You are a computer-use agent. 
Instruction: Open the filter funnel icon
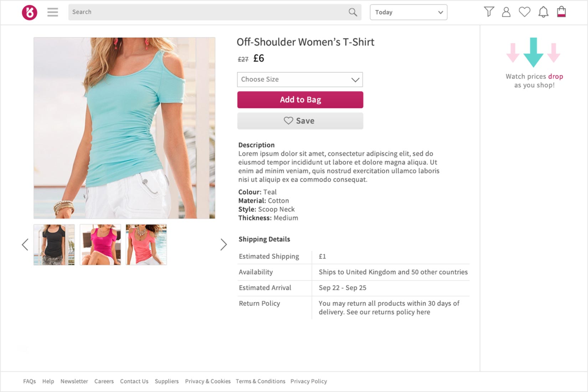click(x=489, y=12)
